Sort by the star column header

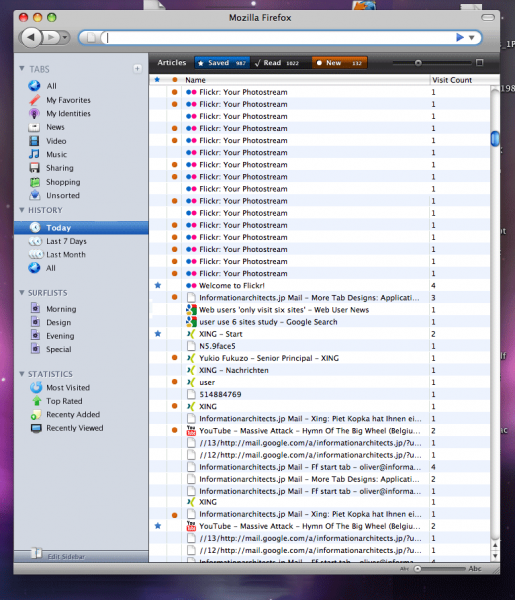157,80
